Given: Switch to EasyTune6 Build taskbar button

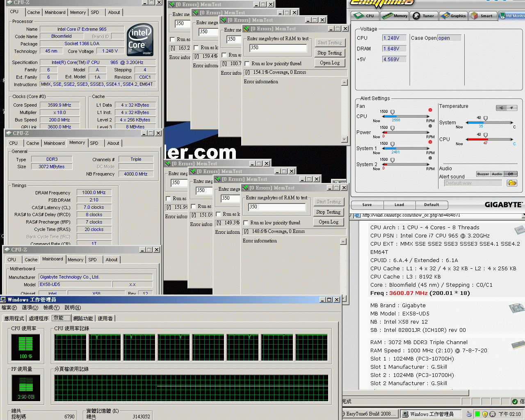Looking at the screenshot, I should click(x=370, y=414).
